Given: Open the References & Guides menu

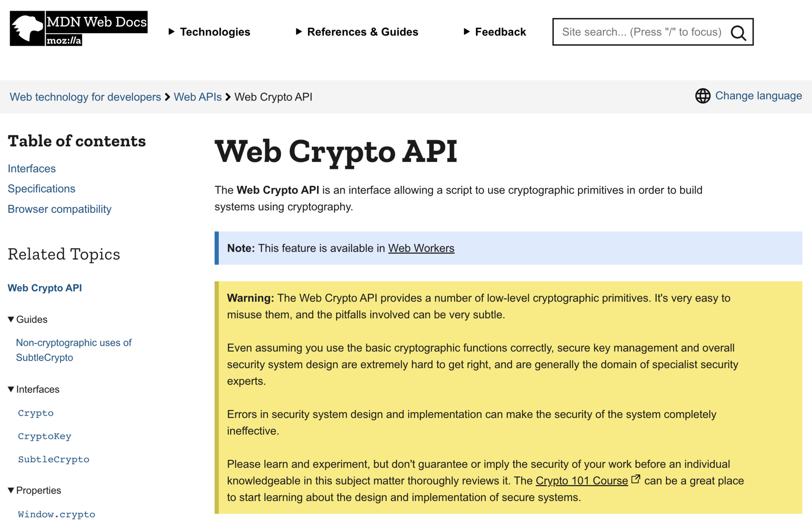Looking at the screenshot, I should pyautogui.click(x=356, y=32).
